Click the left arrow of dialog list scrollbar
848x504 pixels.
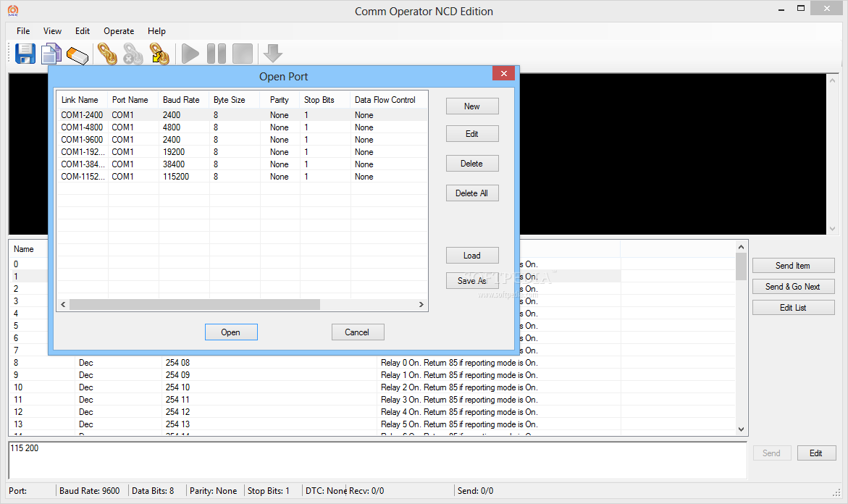point(63,304)
